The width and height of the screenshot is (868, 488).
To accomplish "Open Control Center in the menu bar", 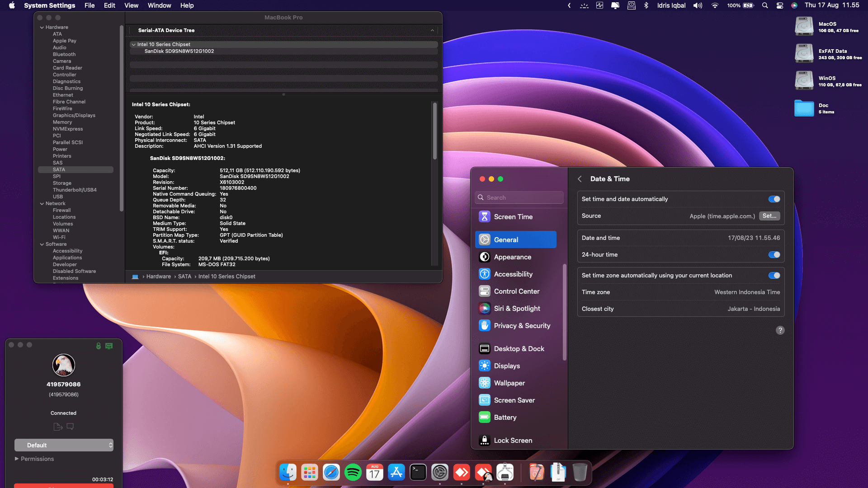I will 780,5.
